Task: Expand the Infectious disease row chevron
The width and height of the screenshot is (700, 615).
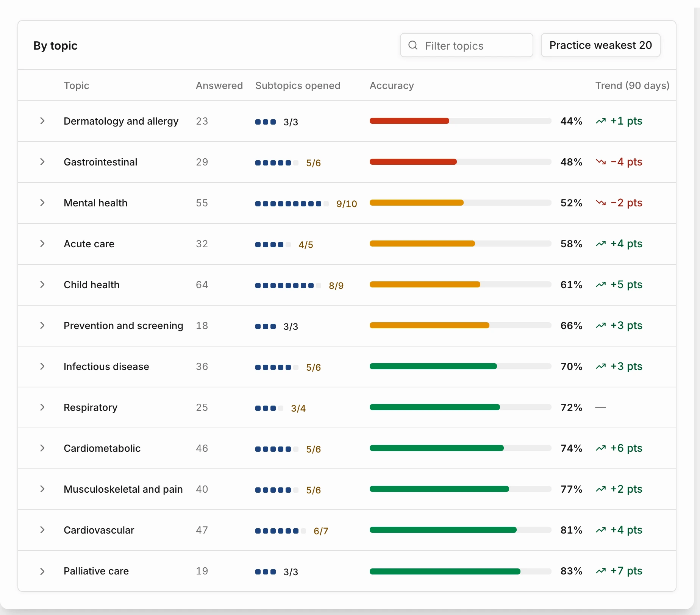Action: 42,367
